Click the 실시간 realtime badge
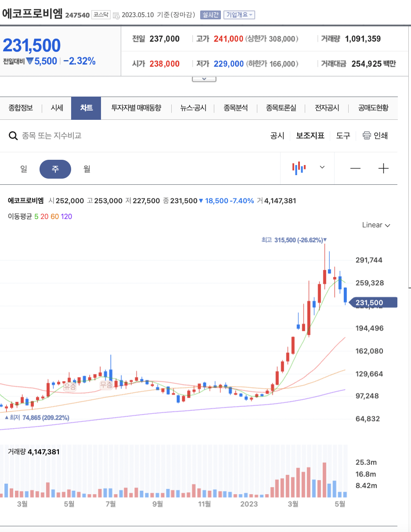The height and width of the screenshot is (532, 411). (210, 15)
